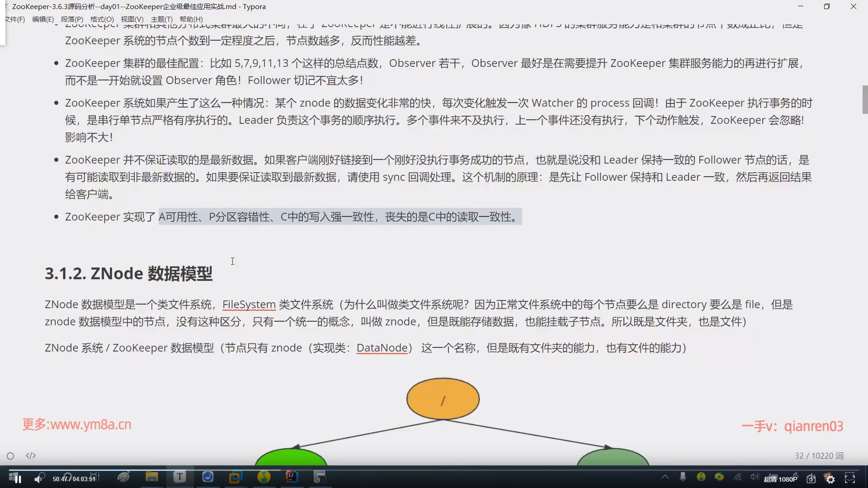Open QQ Music yellow taskbar icon
Screen dimensions: 868x488
[264, 477]
